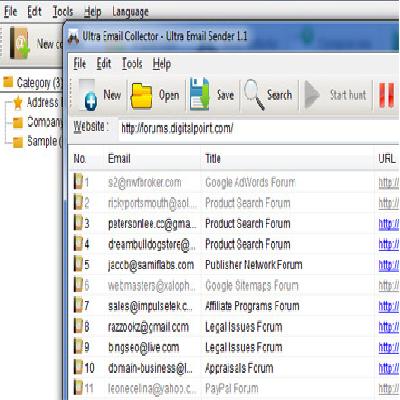400x400 pixels.
Task: Click the Category folder icon in the tree
Action: (8, 82)
